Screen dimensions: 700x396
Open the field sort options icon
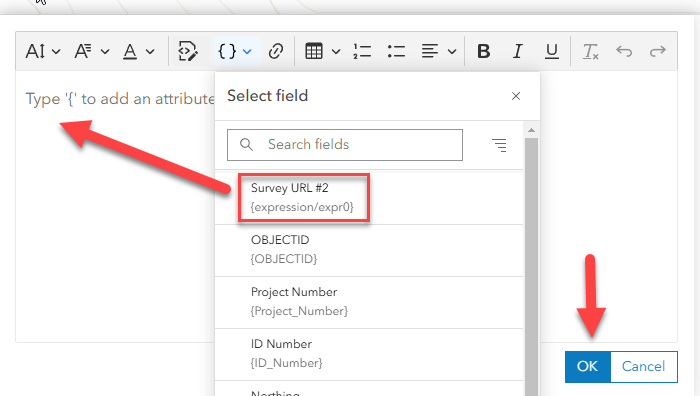click(x=500, y=145)
